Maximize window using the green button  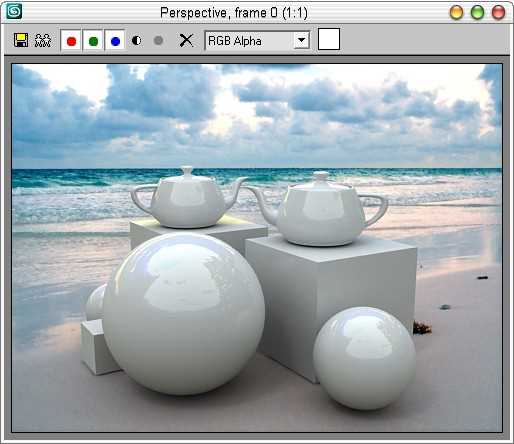click(x=477, y=13)
